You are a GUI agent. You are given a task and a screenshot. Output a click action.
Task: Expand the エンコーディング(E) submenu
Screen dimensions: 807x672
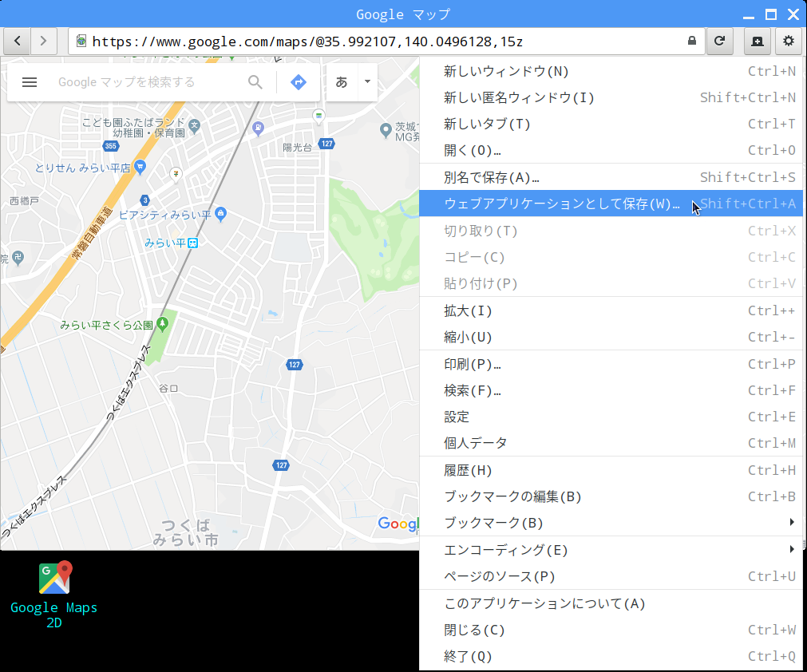(611, 550)
